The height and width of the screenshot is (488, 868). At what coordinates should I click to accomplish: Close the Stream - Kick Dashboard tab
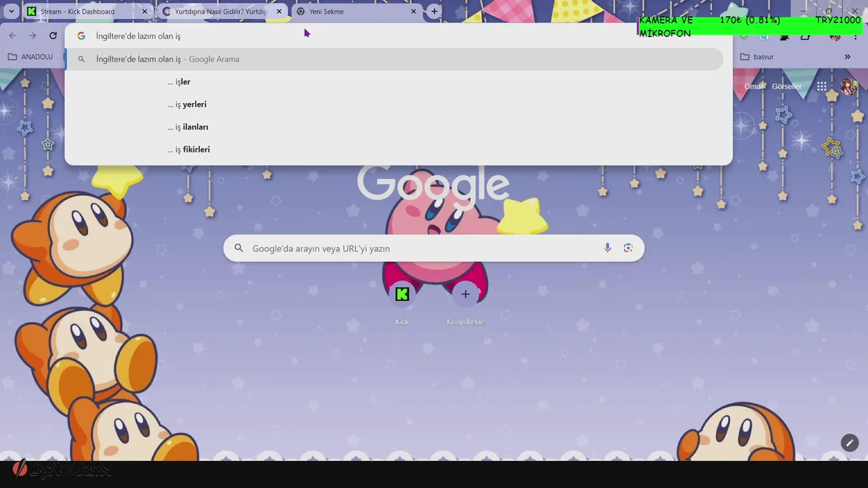(144, 12)
